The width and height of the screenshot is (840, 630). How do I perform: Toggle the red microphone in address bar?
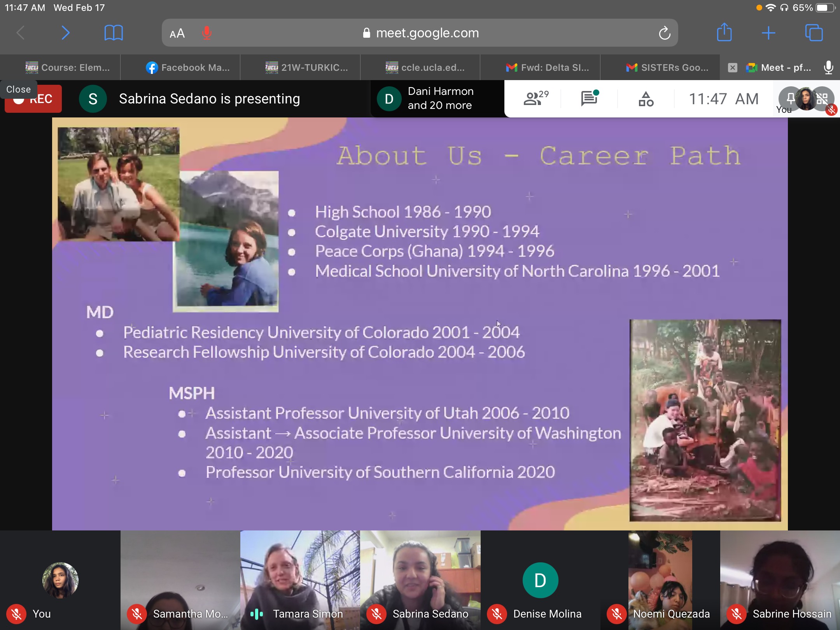point(207,33)
